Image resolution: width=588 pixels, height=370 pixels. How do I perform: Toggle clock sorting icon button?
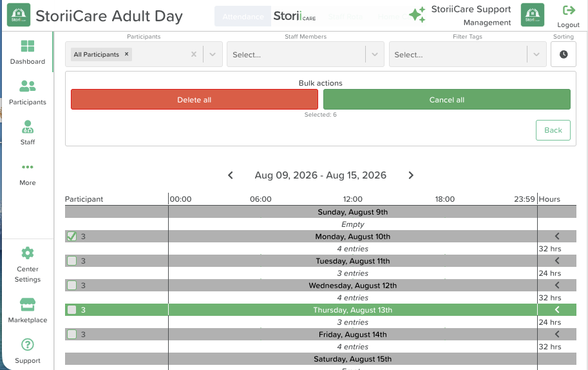[x=564, y=54]
